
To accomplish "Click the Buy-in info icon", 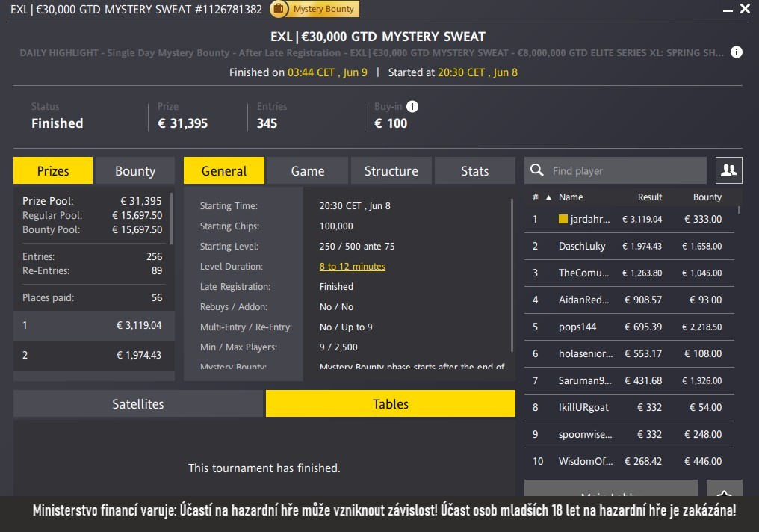I will [x=412, y=107].
